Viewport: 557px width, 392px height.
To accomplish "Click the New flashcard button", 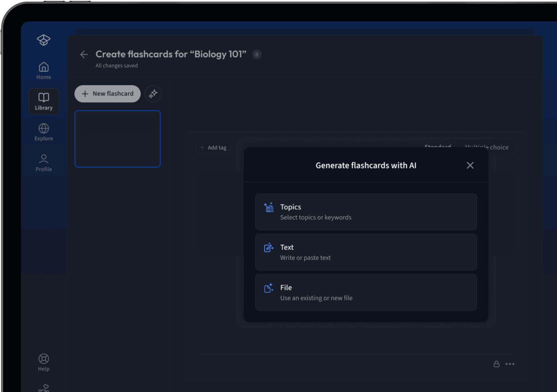I will coord(107,94).
